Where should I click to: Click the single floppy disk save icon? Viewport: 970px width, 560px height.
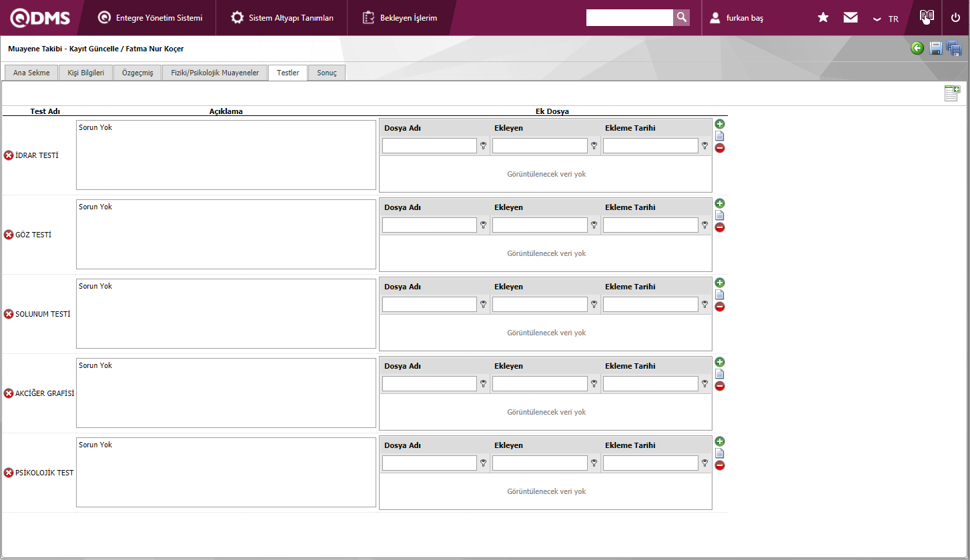[936, 48]
